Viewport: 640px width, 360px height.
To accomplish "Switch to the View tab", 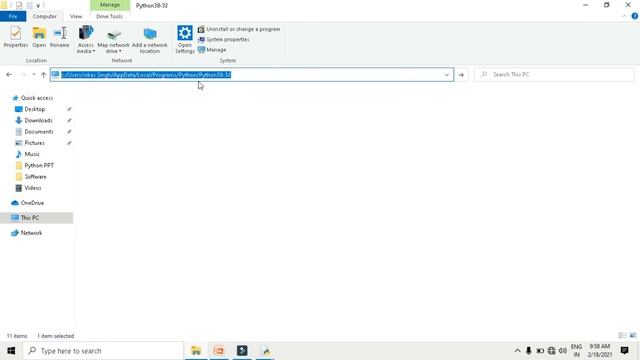I will coord(76,16).
